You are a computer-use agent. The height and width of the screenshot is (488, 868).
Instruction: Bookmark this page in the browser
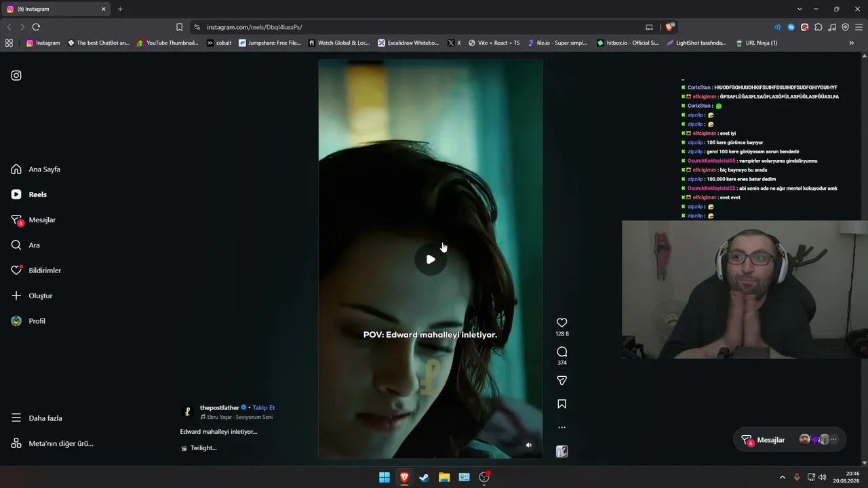point(179,27)
